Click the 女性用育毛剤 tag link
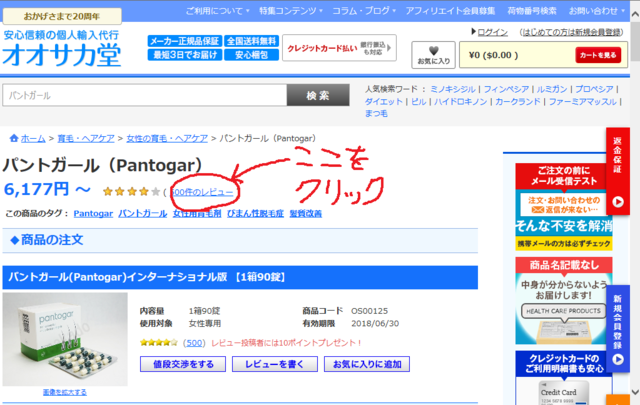This screenshot has height=405, width=640. (197, 214)
